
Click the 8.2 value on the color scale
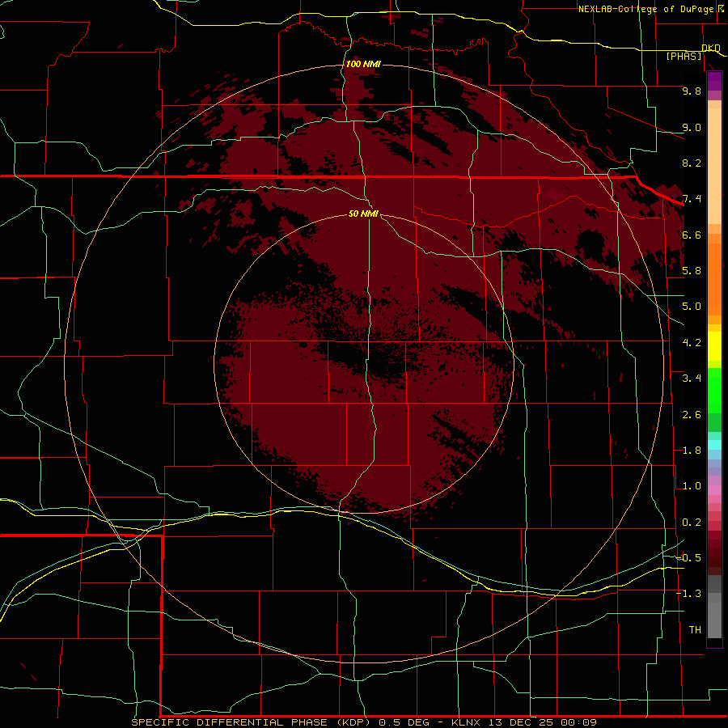[692, 163]
